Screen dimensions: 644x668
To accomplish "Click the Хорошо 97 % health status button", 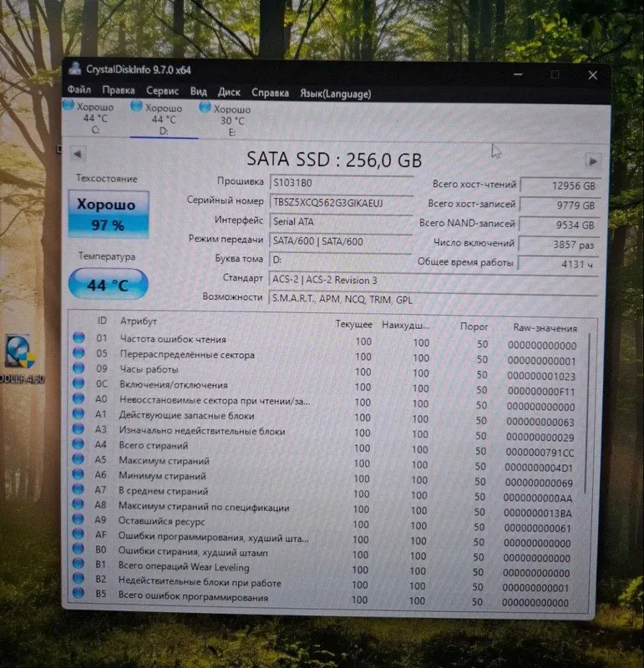I will 109,215.
